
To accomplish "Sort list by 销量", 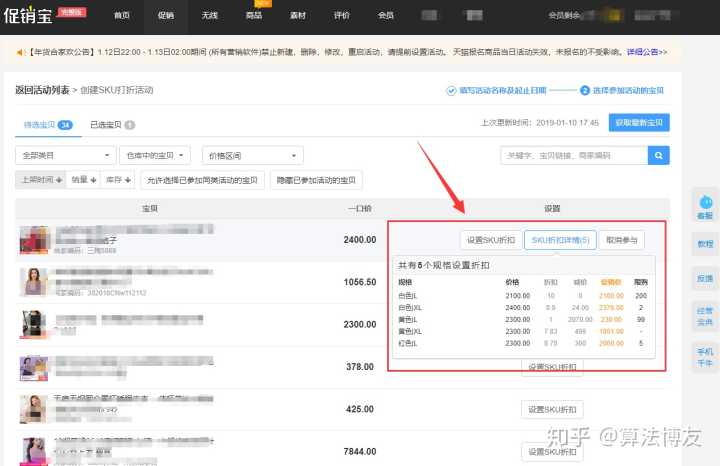I will 82,180.
